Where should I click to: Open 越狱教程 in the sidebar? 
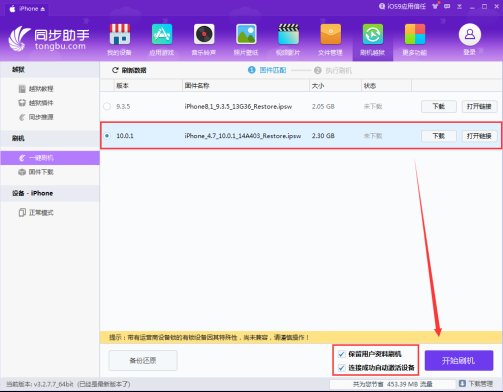click(36, 89)
